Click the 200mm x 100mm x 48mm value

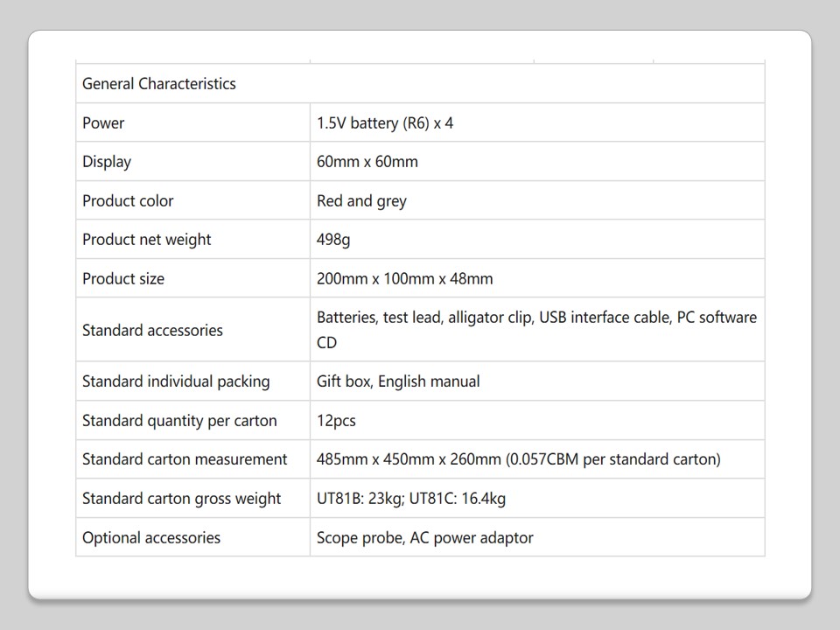pyautogui.click(x=404, y=279)
